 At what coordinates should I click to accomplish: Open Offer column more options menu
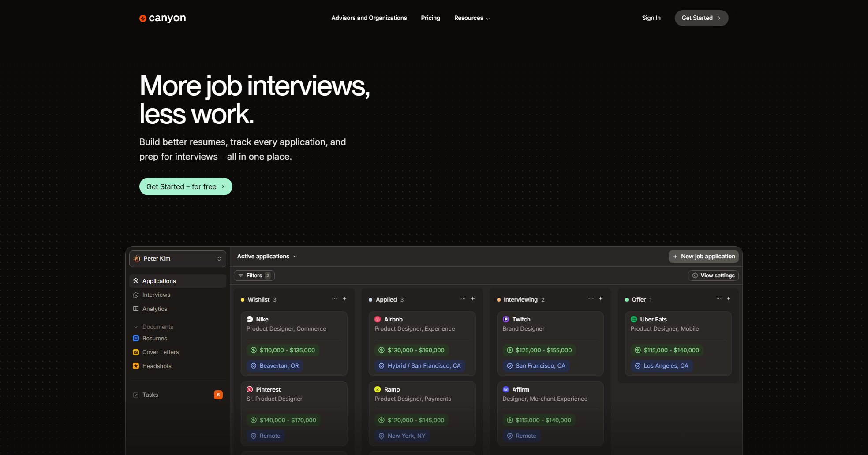tap(719, 298)
